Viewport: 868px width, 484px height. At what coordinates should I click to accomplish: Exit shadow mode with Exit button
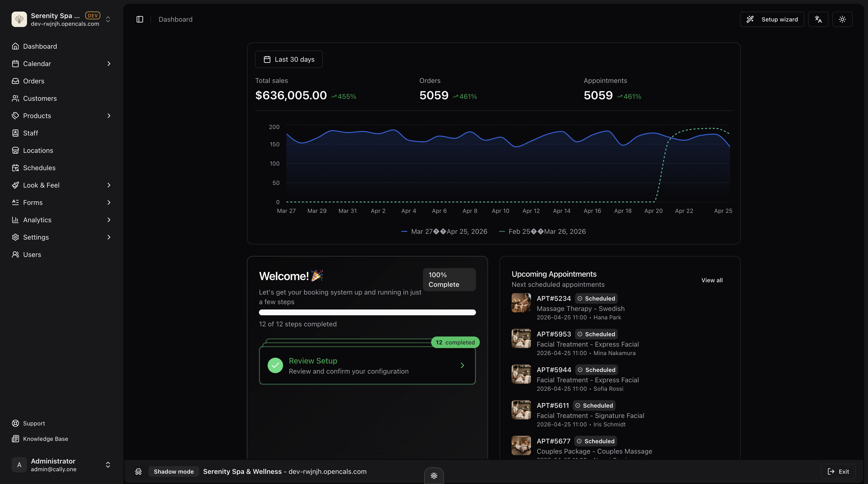click(838, 471)
